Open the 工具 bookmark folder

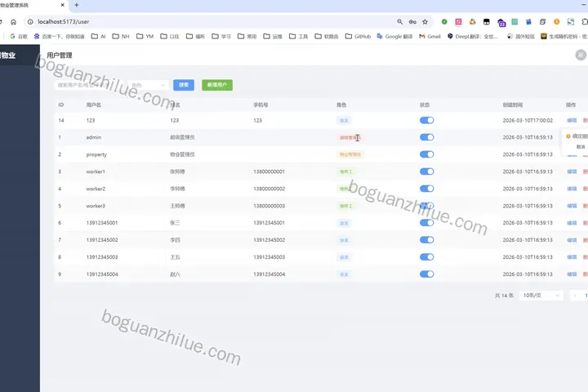(299, 37)
